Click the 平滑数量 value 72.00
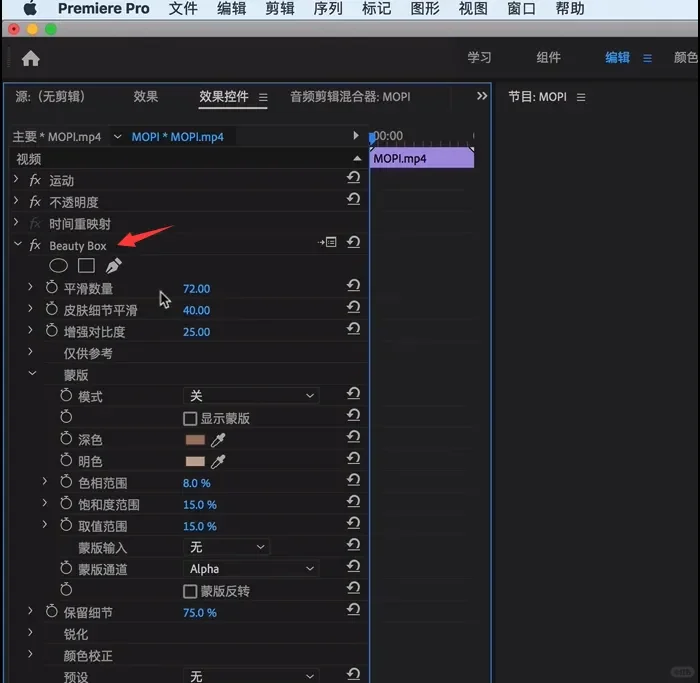This screenshot has height=683, width=700. [196, 289]
